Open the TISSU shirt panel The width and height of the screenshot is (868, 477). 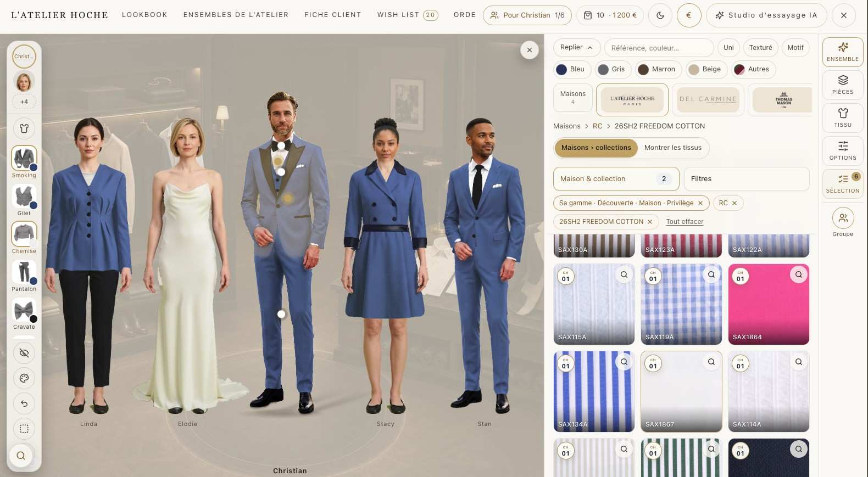coord(843,118)
